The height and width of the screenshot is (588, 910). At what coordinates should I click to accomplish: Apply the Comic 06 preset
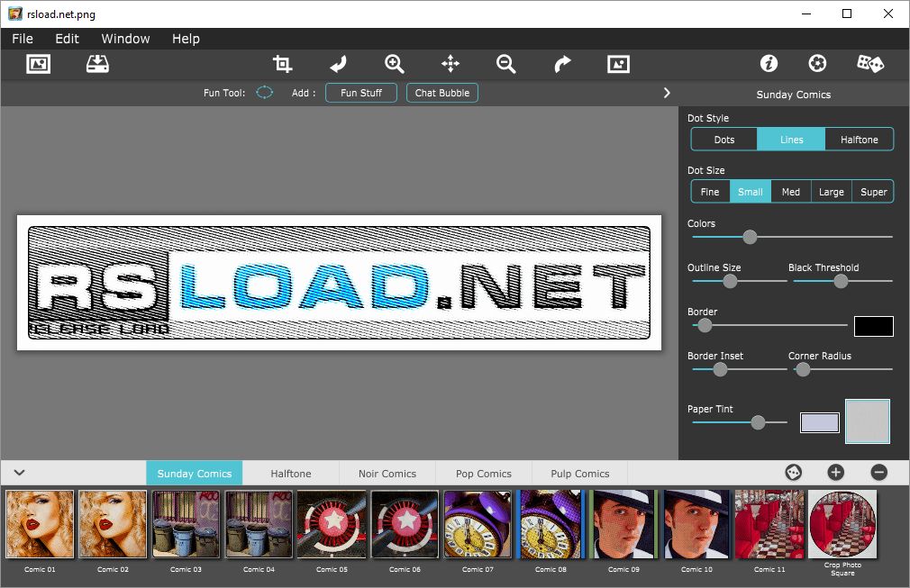[405, 524]
